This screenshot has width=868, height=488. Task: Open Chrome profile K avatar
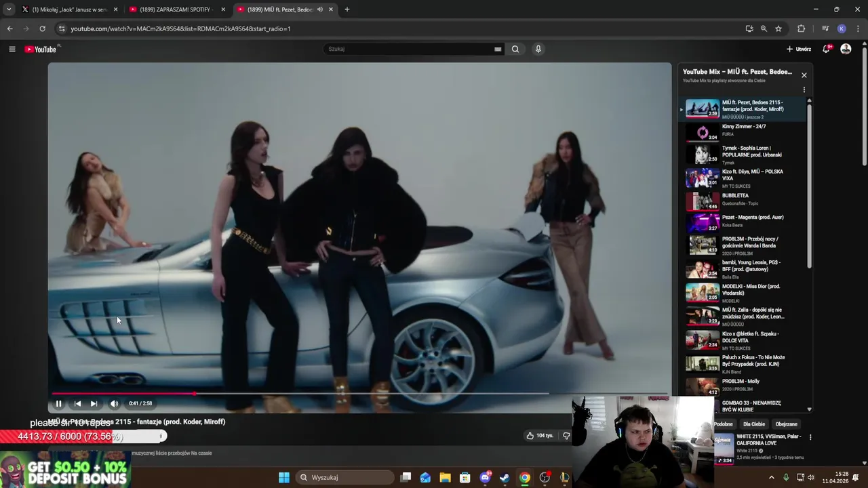(x=842, y=28)
